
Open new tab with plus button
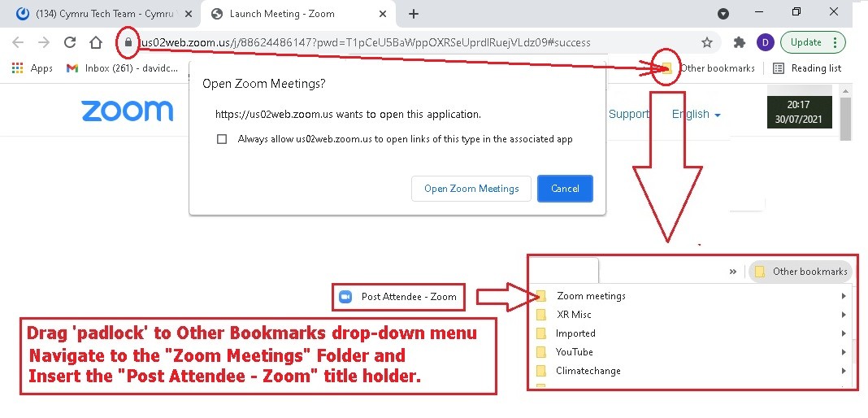coord(413,14)
